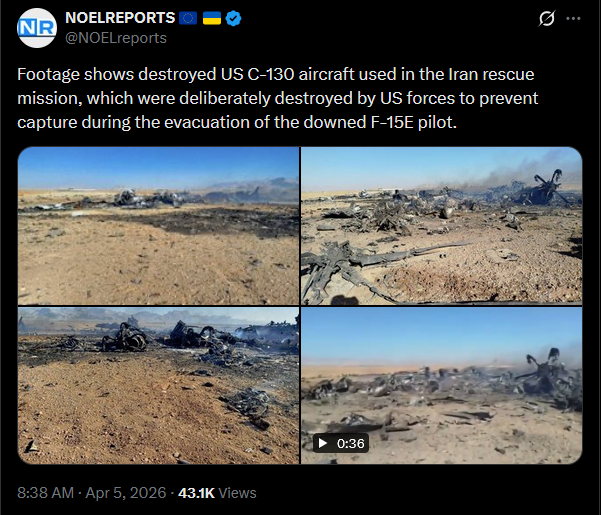Open the NOELREPORTS display name
601x515 pixels.
[x=120, y=18]
